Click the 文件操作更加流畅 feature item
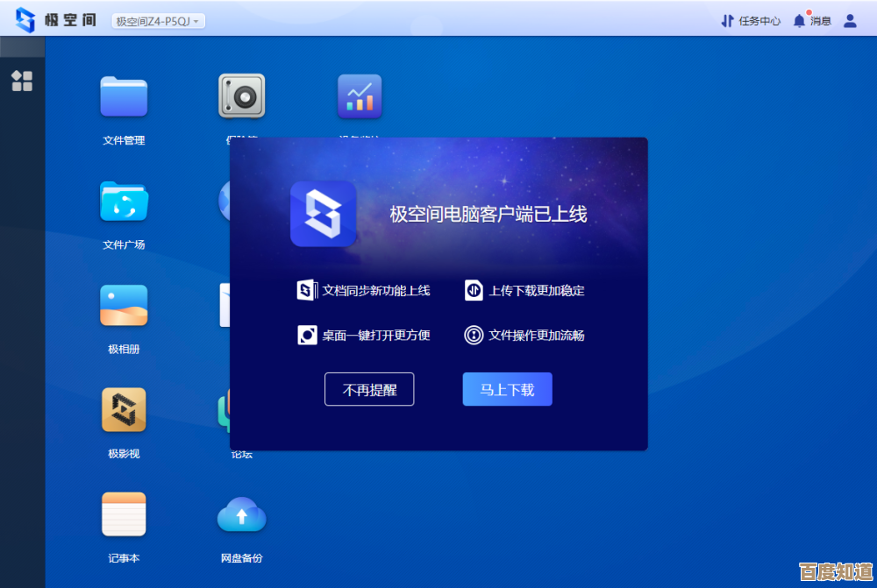This screenshot has width=877, height=588. click(x=524, y=335)
